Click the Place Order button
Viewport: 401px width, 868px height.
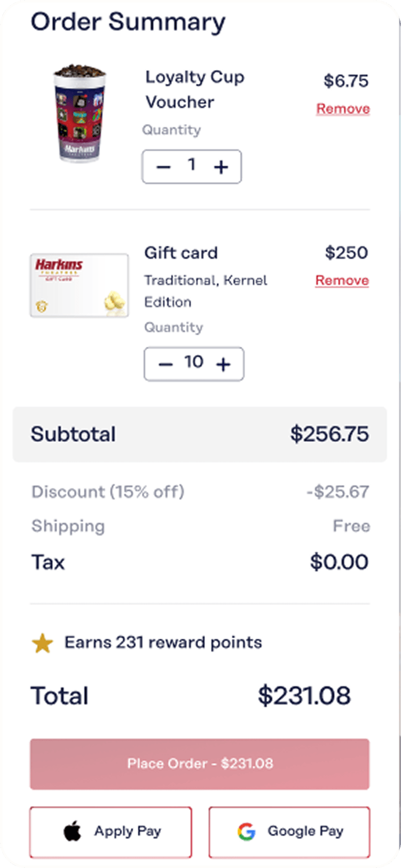200,763
